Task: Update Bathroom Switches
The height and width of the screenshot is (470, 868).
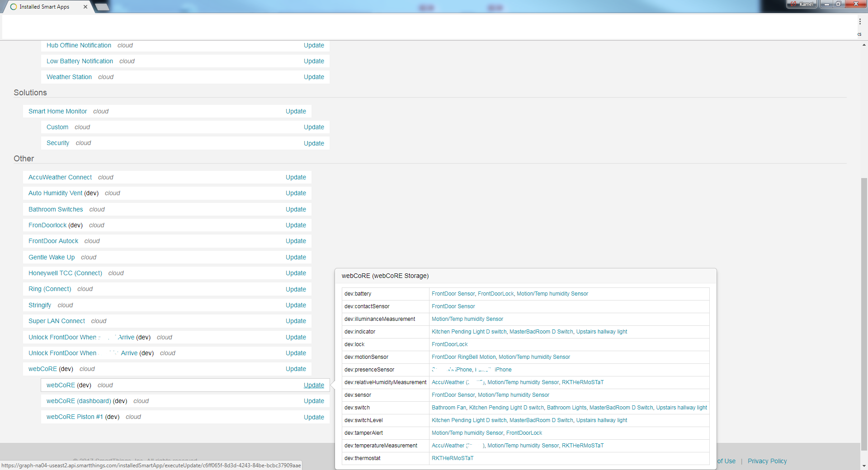Action: (x=296, y=209)
